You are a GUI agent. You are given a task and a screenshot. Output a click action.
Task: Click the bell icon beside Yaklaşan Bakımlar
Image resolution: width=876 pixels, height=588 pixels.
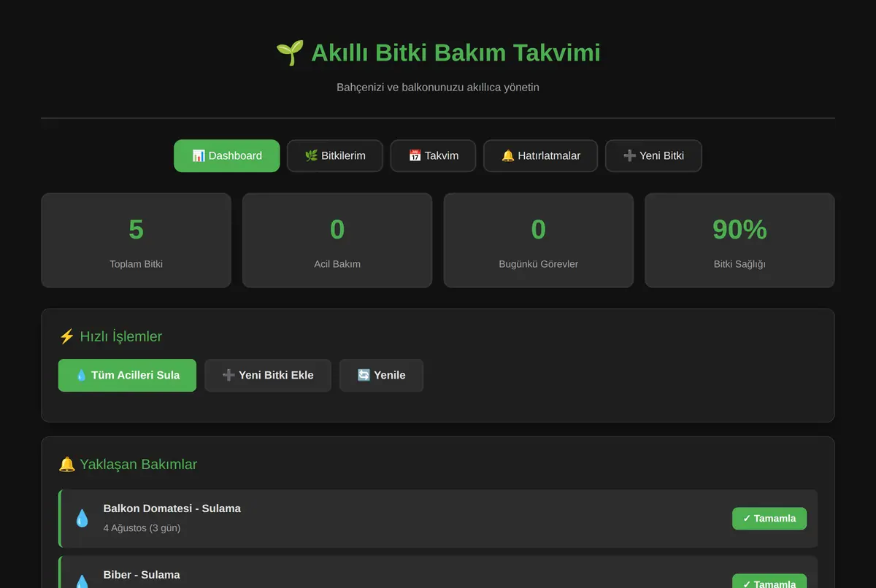click(66, 464)
